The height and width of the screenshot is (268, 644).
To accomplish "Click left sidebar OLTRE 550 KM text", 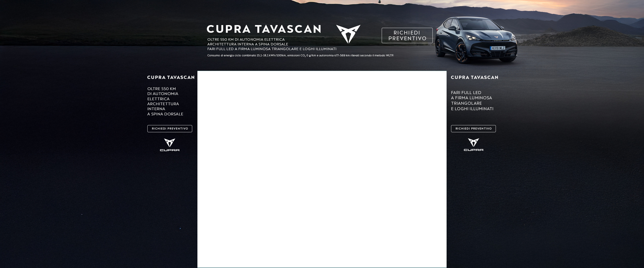I will pos(161,89).
